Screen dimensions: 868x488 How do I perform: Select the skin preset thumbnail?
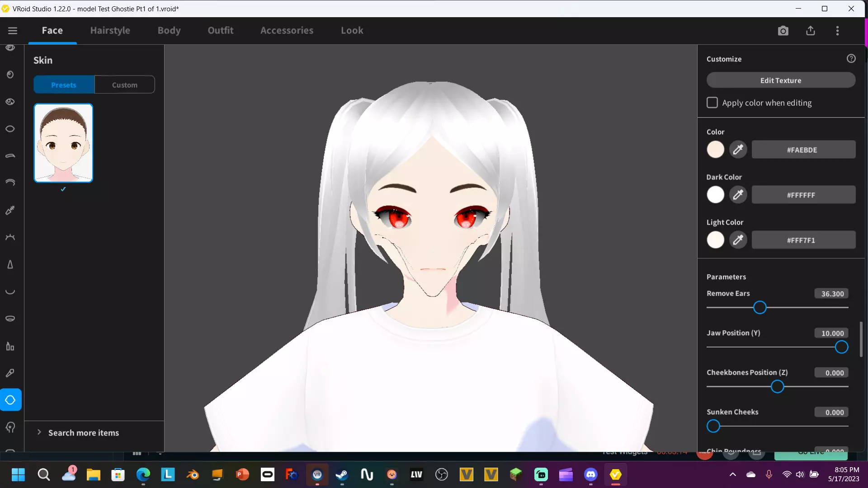click(63, 143)
